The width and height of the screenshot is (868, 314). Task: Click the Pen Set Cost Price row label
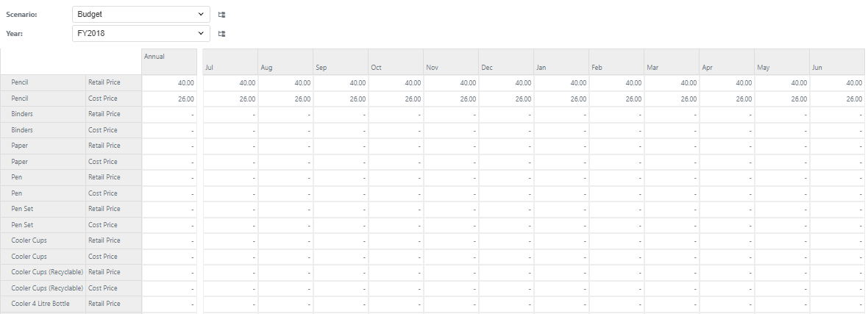103,225
